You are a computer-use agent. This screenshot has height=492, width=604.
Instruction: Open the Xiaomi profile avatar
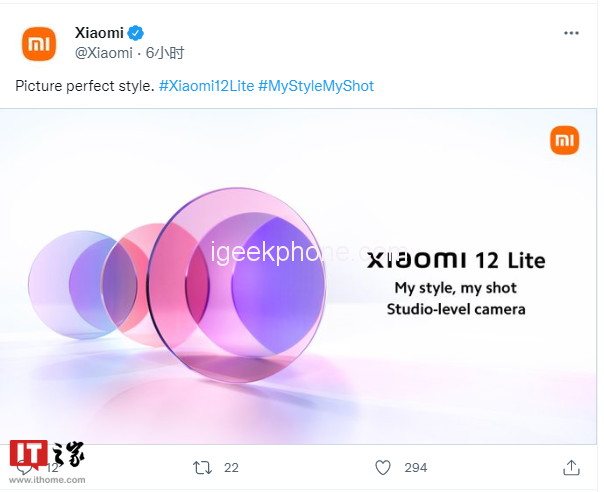40,43
